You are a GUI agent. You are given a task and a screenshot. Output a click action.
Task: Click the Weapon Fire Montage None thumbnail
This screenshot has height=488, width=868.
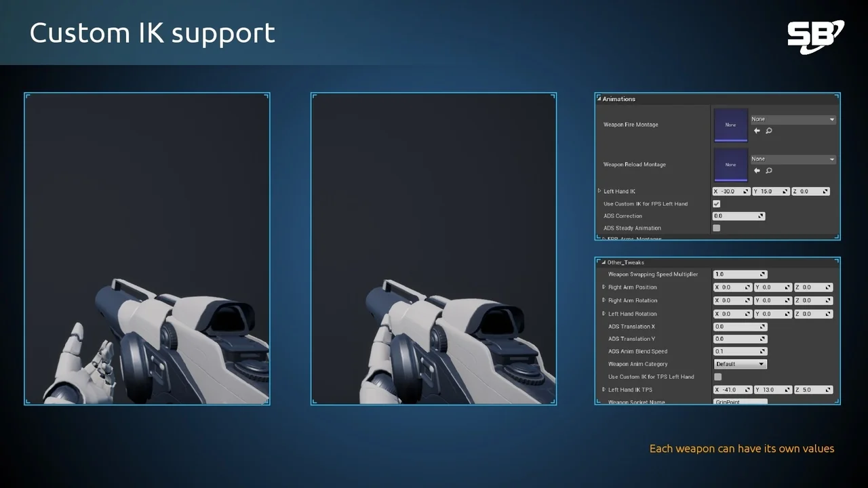click(731, 125)
